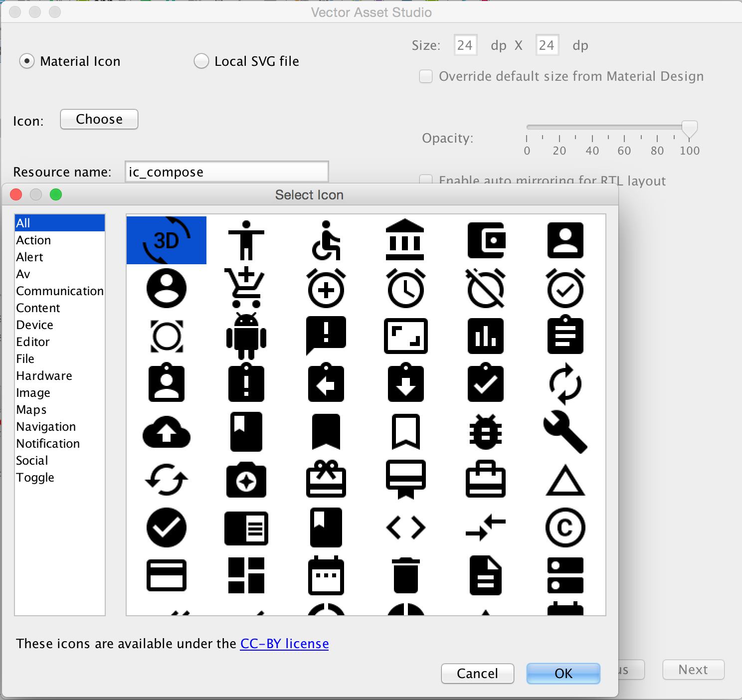Click the Resource name text field

coord(226,172)
